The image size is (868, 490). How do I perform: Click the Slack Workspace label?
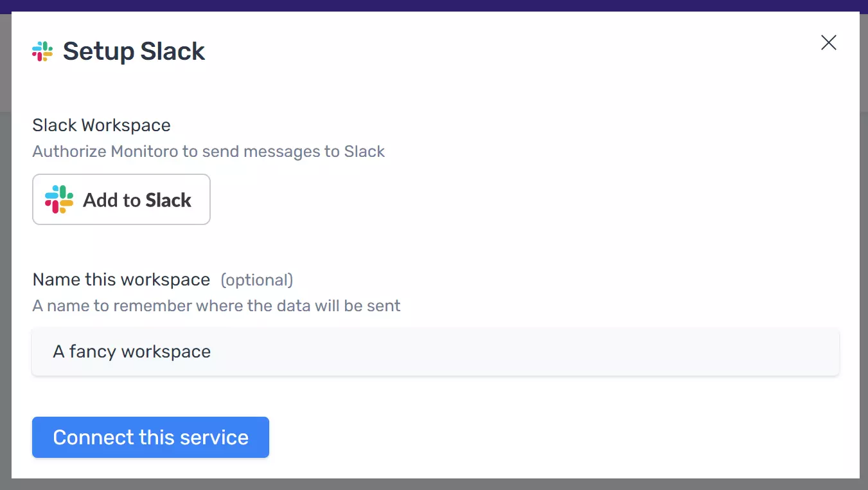click(102, 125)
